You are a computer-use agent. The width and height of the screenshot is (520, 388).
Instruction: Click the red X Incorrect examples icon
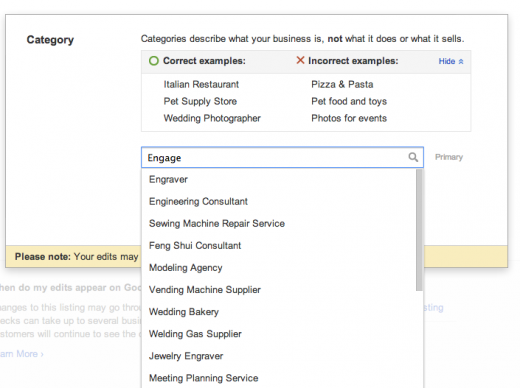[300, 60]
